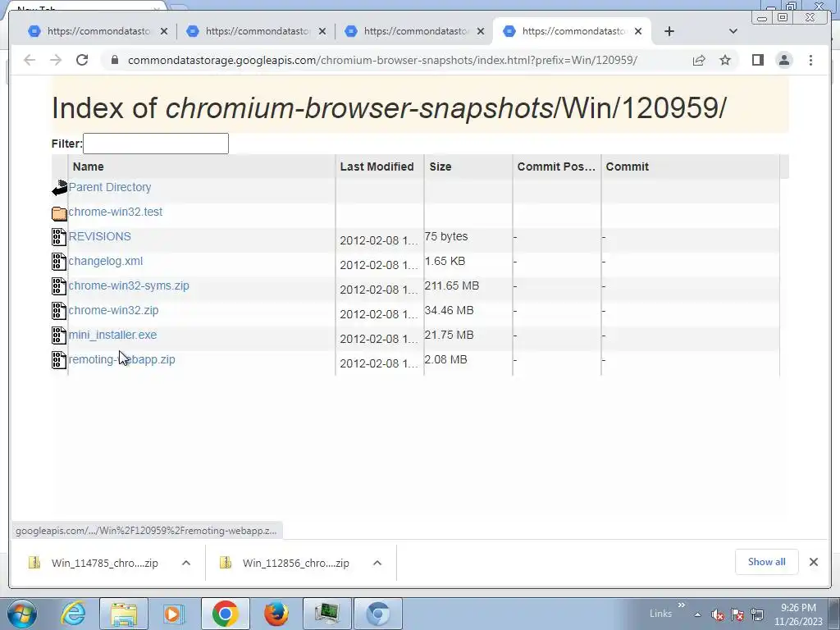Show all downloads
840x630 pixels.
767,562
